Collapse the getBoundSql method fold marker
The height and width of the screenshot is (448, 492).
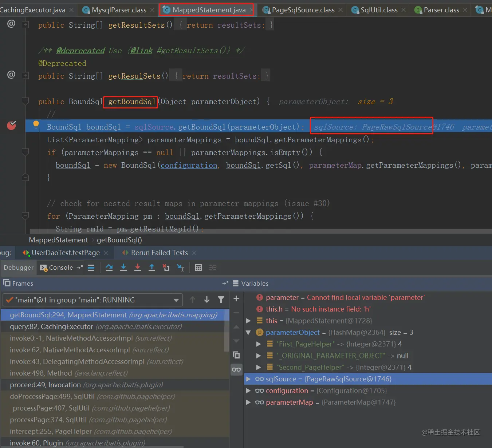coord(25,101)
